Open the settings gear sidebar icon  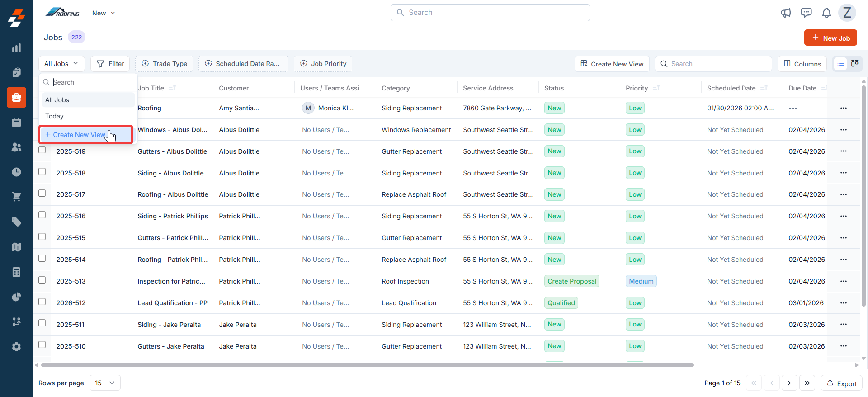click(16, 346)
